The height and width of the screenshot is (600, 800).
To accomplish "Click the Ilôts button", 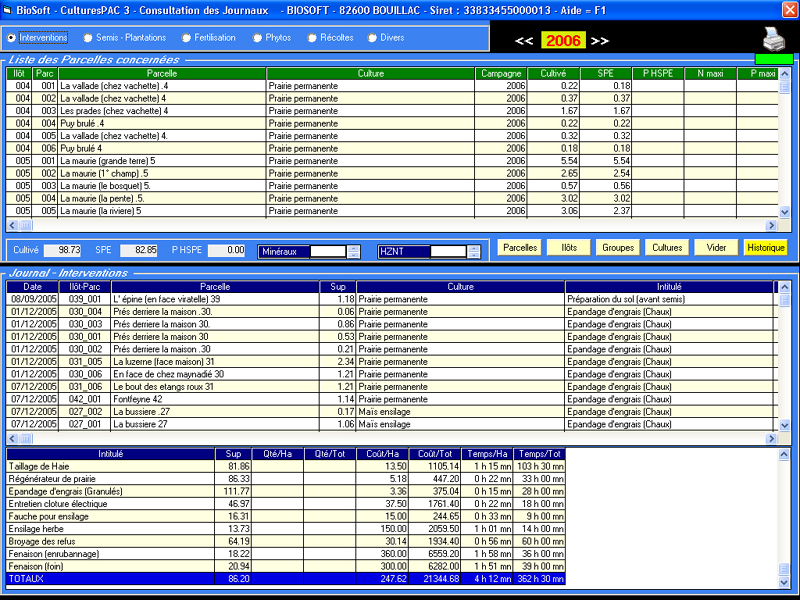I will (x=569, y=247).
